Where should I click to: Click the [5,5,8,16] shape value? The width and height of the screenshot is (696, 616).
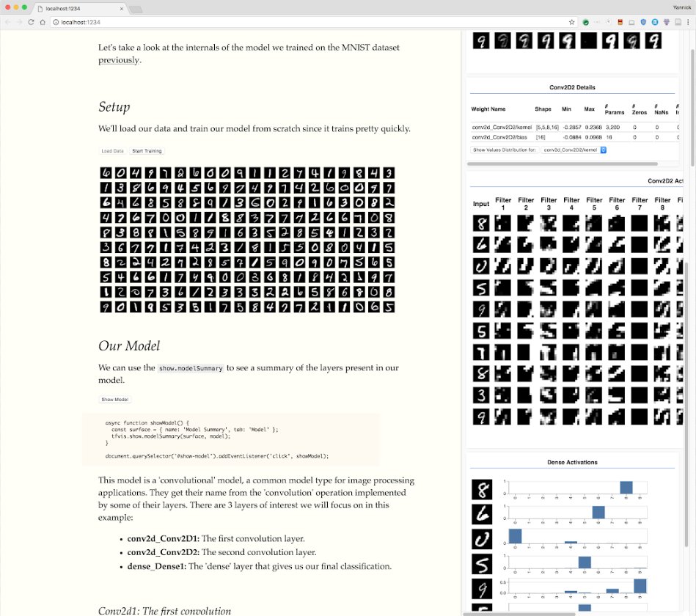point(547,127)
